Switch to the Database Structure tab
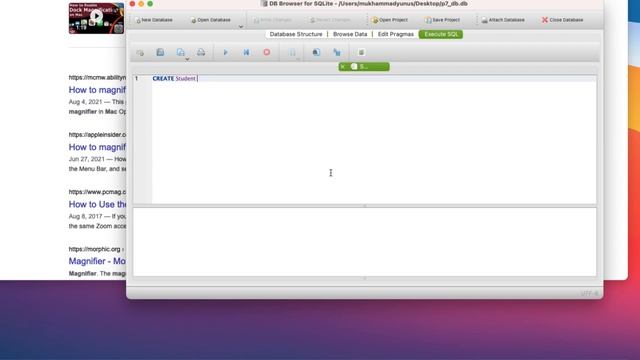 [296, 34]
